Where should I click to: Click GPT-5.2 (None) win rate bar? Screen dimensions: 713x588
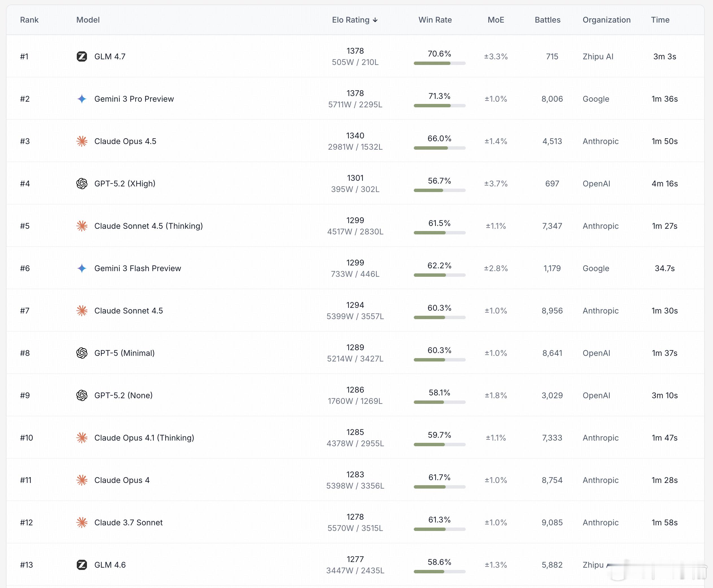(439, 402)
